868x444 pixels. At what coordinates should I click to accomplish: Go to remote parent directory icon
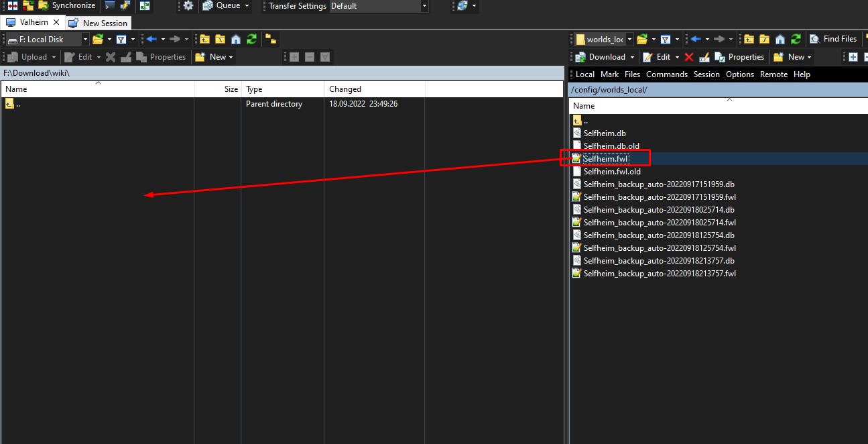(x=749, y=40)
